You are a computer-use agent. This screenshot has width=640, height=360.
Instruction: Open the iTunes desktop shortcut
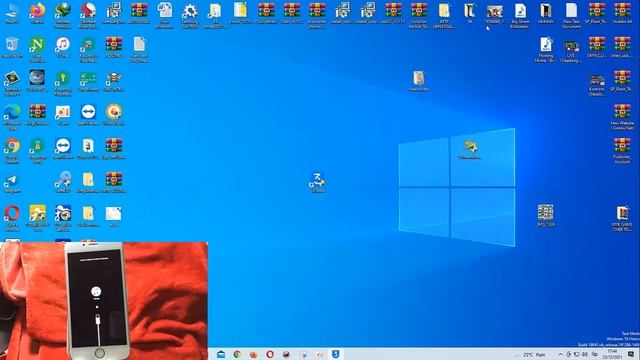click(63, 47)
